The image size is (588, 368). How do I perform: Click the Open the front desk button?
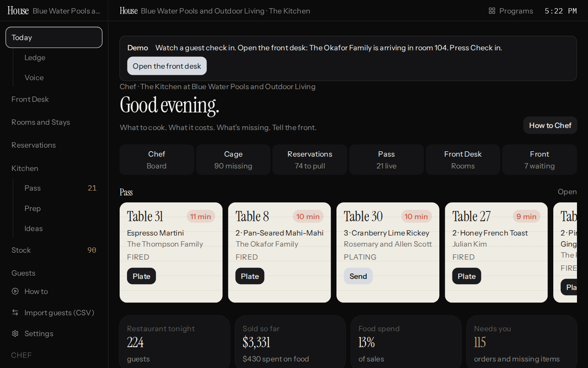[x=167, y=66]
